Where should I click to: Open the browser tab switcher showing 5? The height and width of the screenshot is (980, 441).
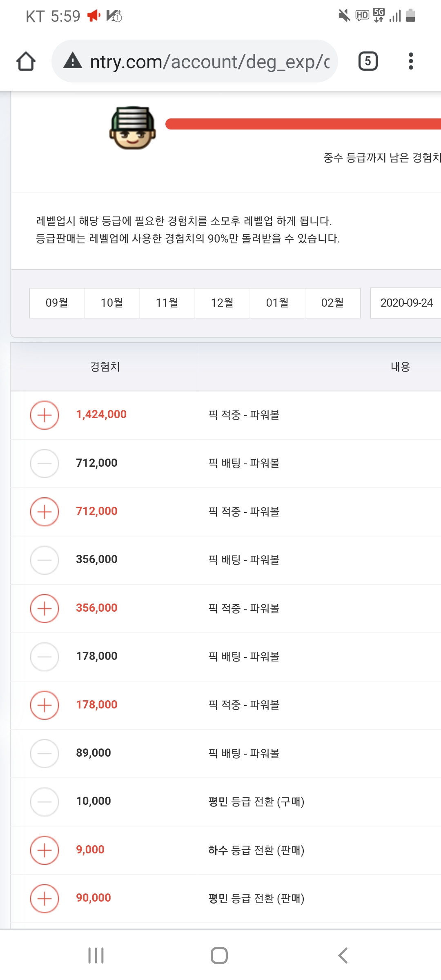coord(368,61)
